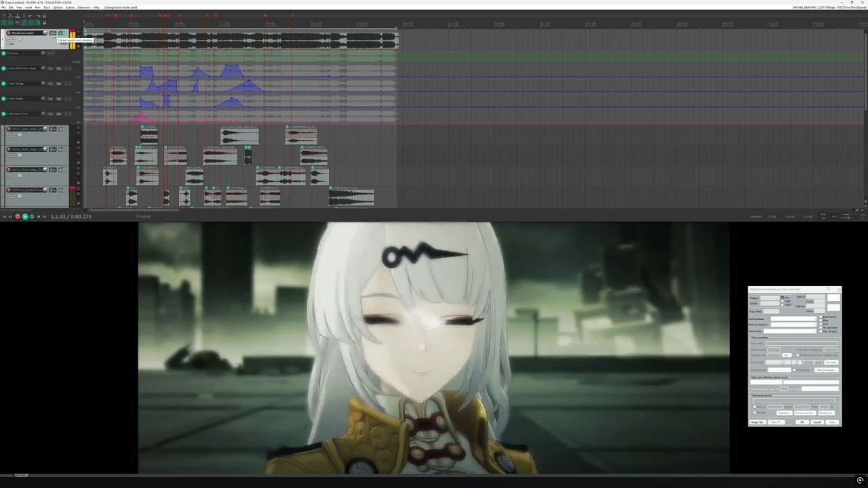
Task: Open the Item timebase dropdown
Action: (x=793, y=319)
